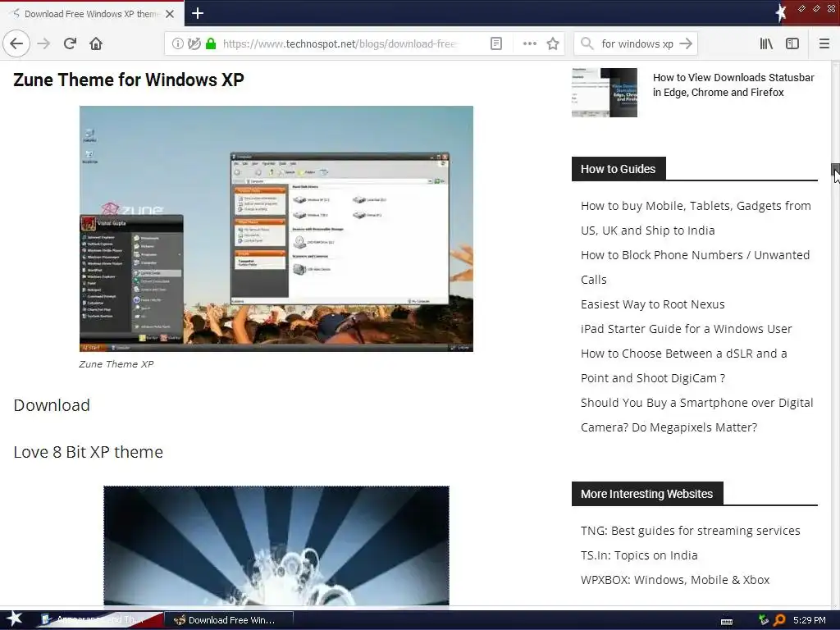
Task: Click the 'for windows xp' search box
Action: (x=637, y=43)
